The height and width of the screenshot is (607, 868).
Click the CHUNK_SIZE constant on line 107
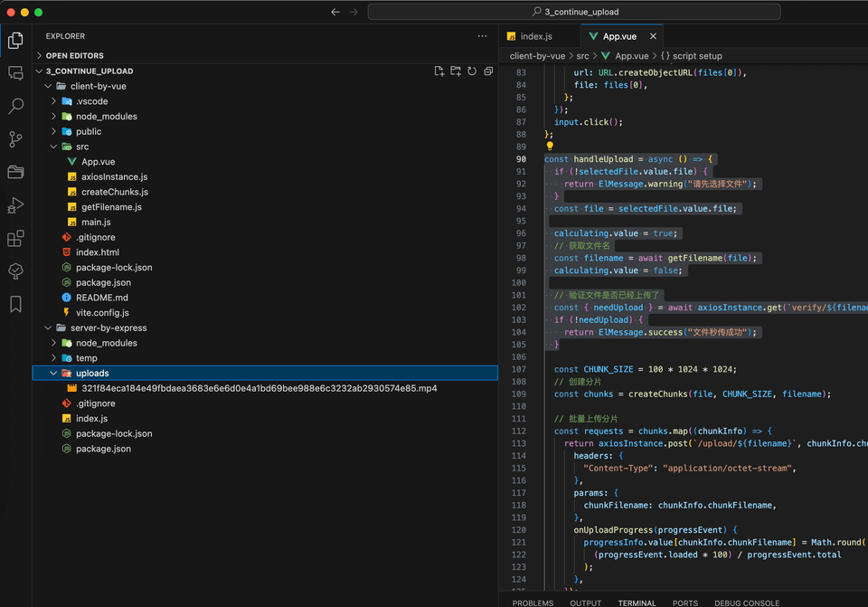point(608,369)
